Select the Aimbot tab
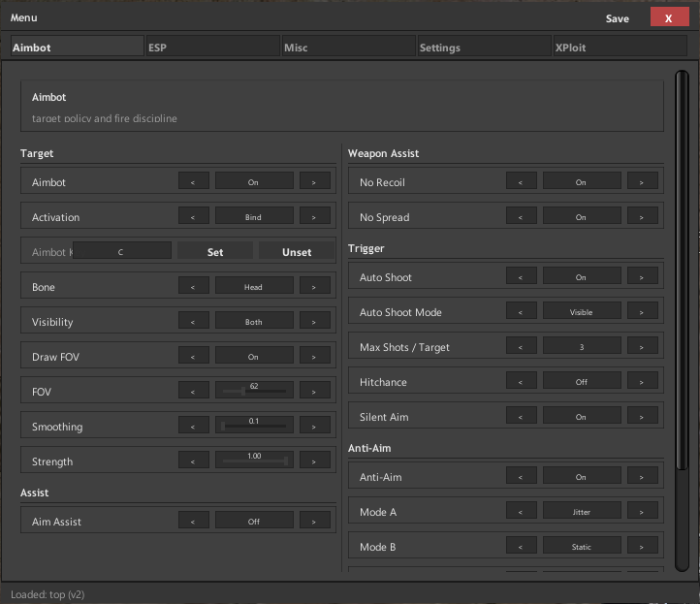The height and width of the screenshot is (604, 700). coord(78,47)
